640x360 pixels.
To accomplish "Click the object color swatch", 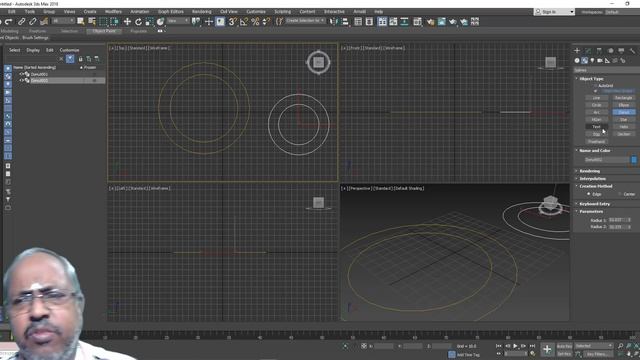I will (x=634, y=160).
